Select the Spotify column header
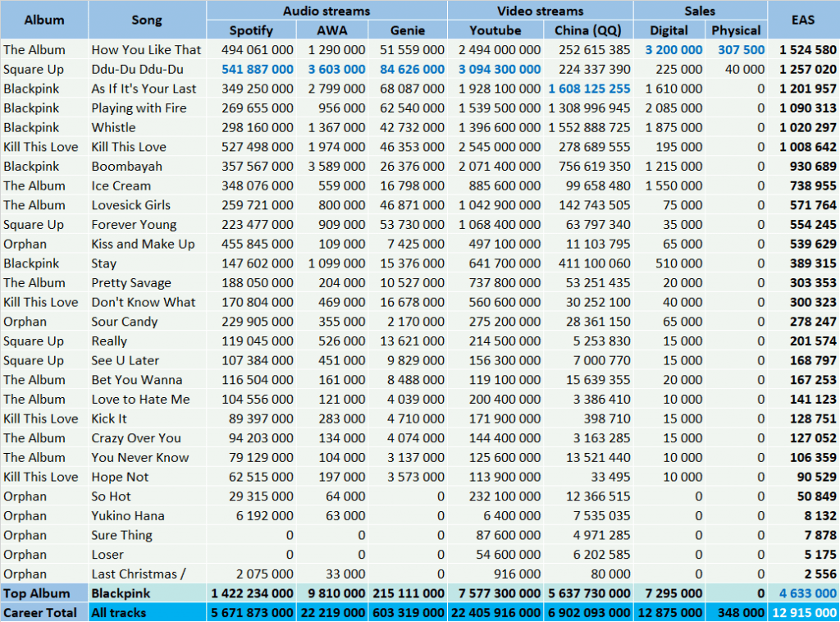 point(251,30)
